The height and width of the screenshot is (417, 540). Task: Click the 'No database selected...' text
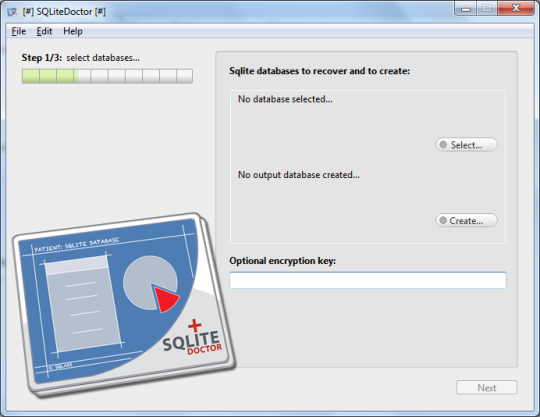[x=285, y=99]
